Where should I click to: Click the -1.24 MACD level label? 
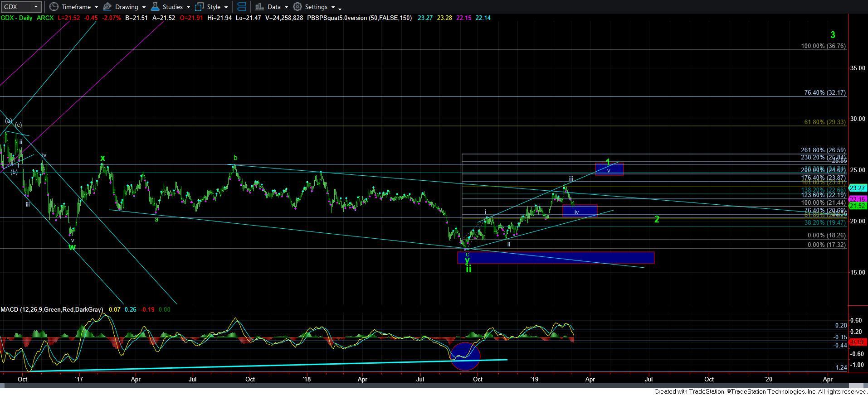point(840,368)
